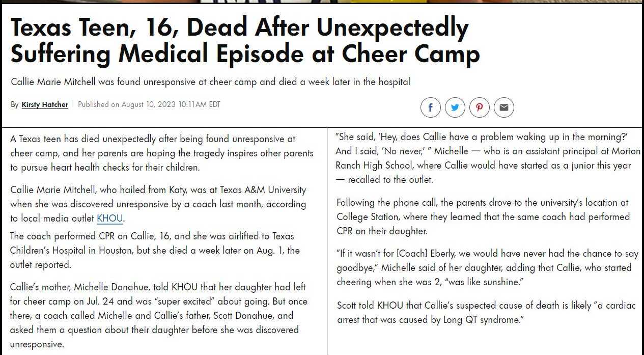Click the paragraph starting 'The coach performed CPR'
This screenshot has width=644, height=355.
(155, 251)
